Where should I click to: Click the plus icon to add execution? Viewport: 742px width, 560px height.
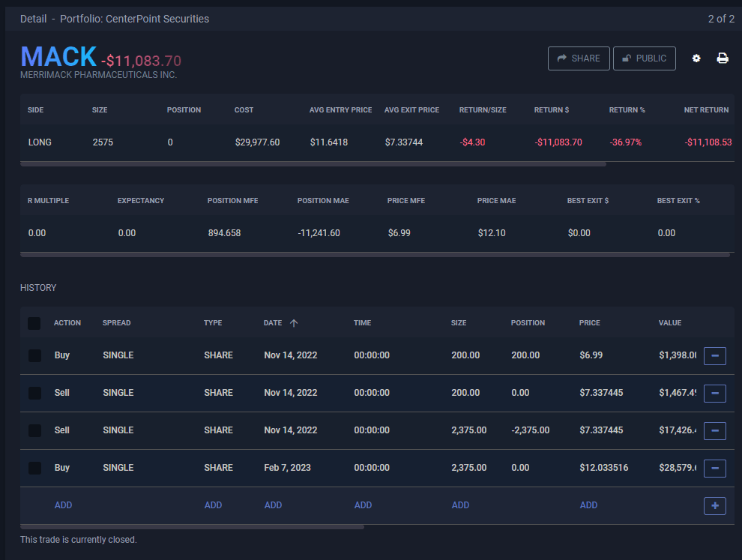714,505
